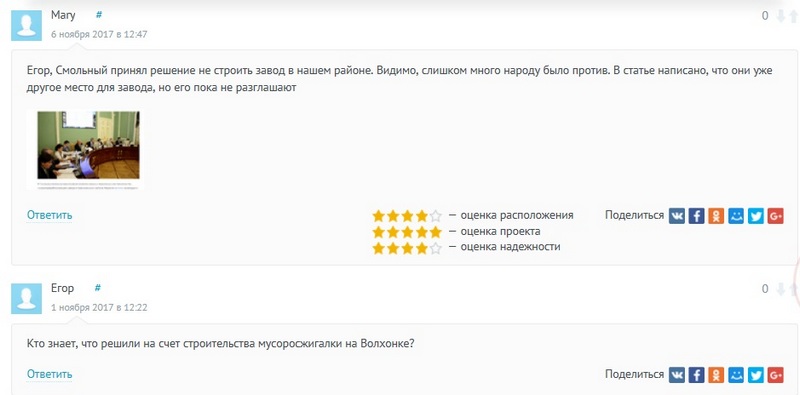Open attached meeting photo thumbnail
The image size is (800, 395).
(88, 150)
